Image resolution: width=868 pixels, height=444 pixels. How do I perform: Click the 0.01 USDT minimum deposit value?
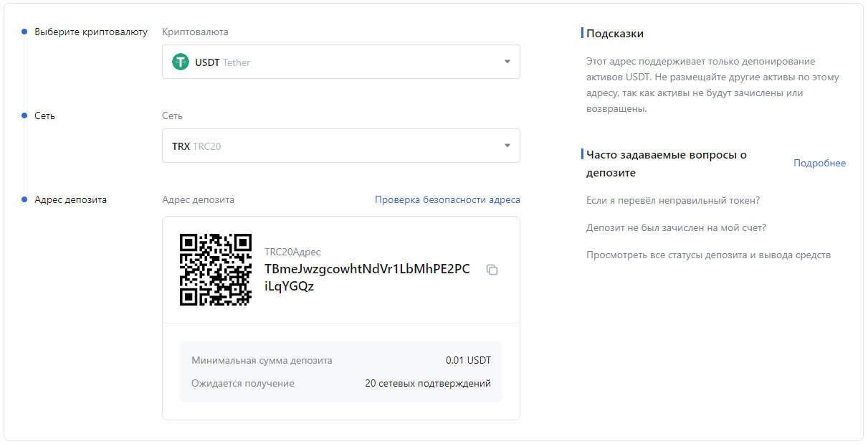pyautogui.click(x=468, y=361)
